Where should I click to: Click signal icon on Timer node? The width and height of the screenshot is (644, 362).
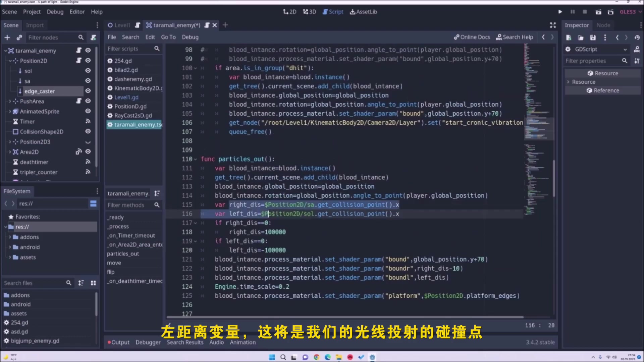pyautogui.click(x=88, y=121)
